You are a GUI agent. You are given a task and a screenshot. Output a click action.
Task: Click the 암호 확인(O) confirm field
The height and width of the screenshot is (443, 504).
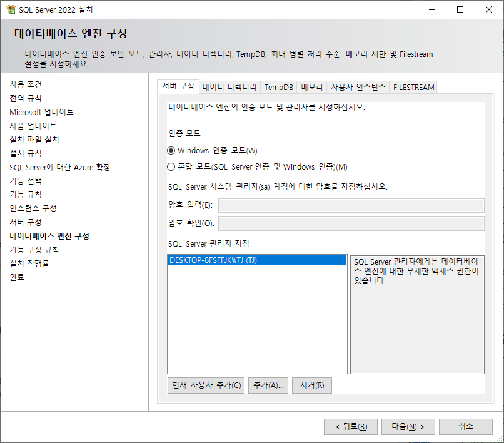tap(351, 223)
